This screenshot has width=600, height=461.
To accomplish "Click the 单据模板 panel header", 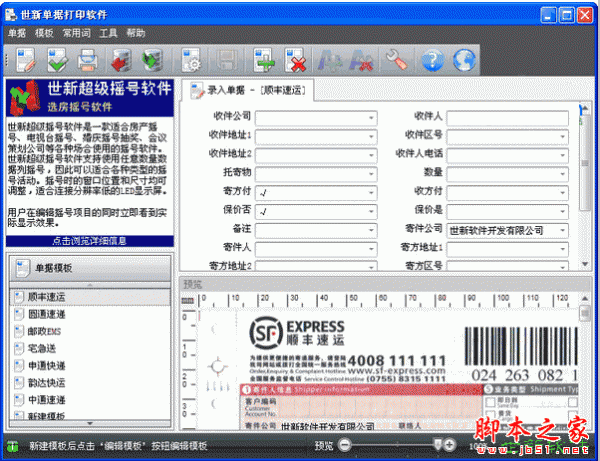I will 90,268.
